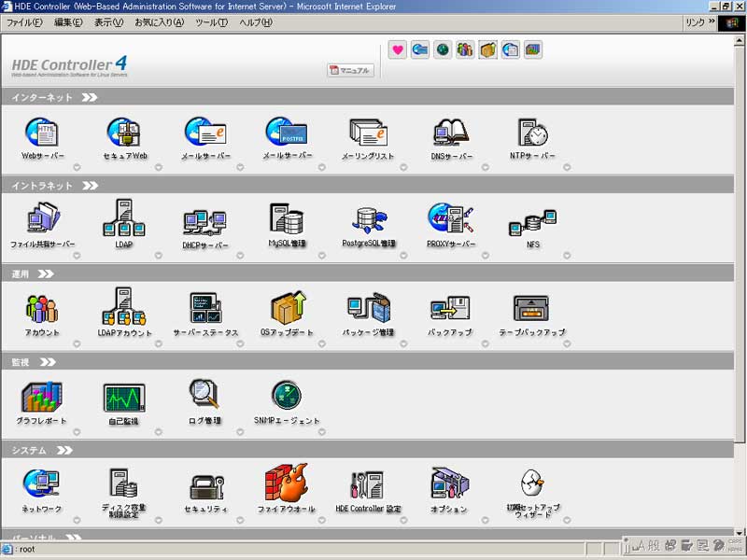Image resolution: width=747 pixels, height=560 pixels.
Task: Open the ネットワーク icon
Action: coord(41,483)
